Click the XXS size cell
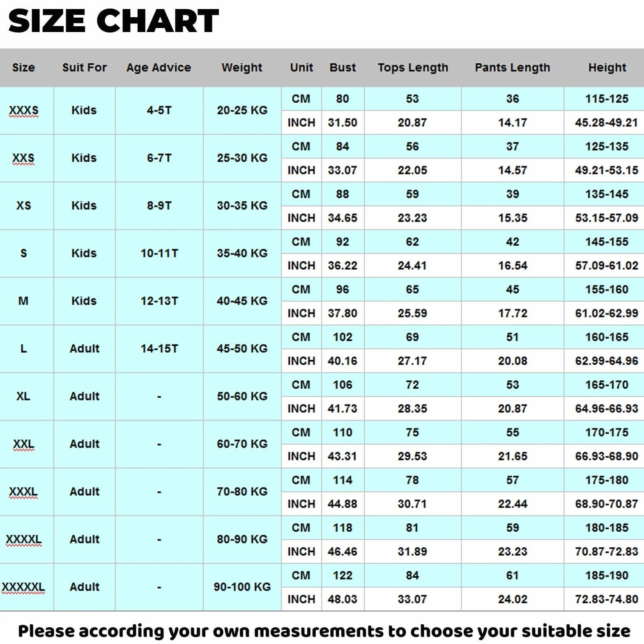This screenshot has height=644, width=644. (x=23, y=158)
